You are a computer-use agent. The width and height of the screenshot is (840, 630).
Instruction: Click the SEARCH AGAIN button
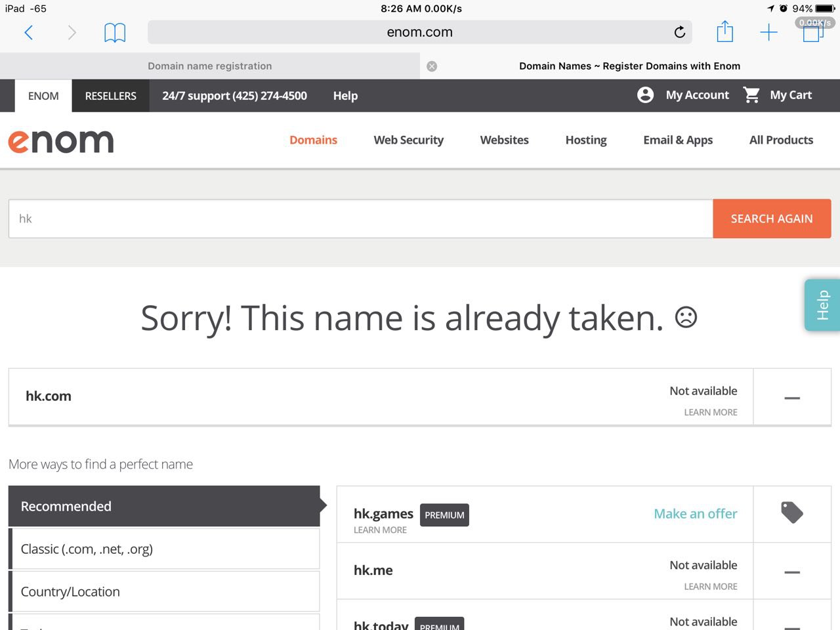click(x=772, y=219)
